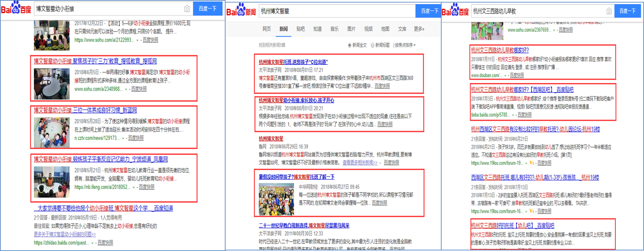
Task: Open 百度快照 for the douban.com result
Action: click(x=517, y=75)
